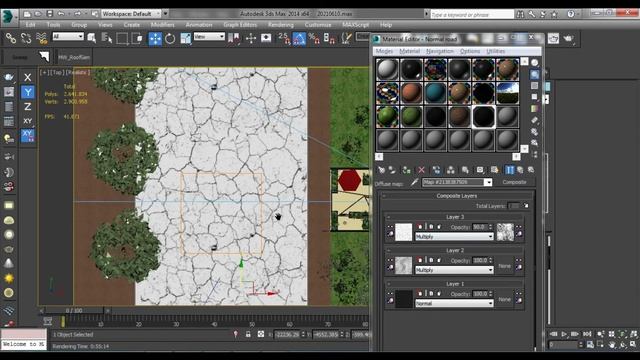
Task: Select the teal sphere material slot
Action: point(436,93)
